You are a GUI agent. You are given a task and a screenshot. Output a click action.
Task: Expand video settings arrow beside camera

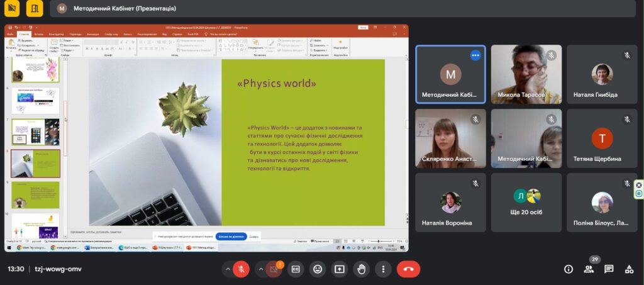click(x=260, y=269)
